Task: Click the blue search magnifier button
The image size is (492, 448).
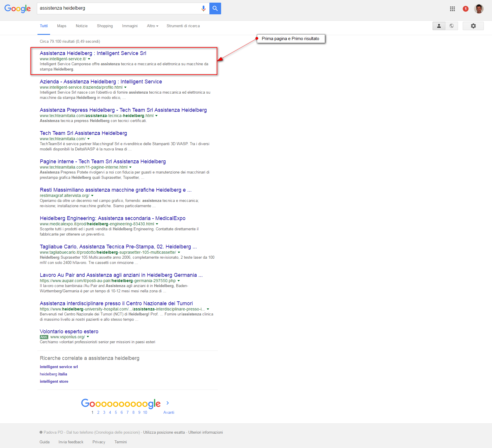Action: [215, 8]
